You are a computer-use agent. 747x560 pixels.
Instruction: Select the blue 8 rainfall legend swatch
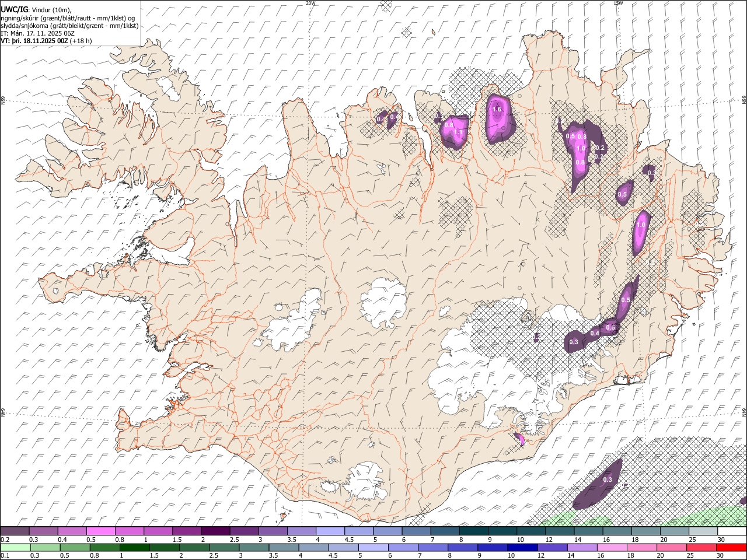(x=463, y=547)
